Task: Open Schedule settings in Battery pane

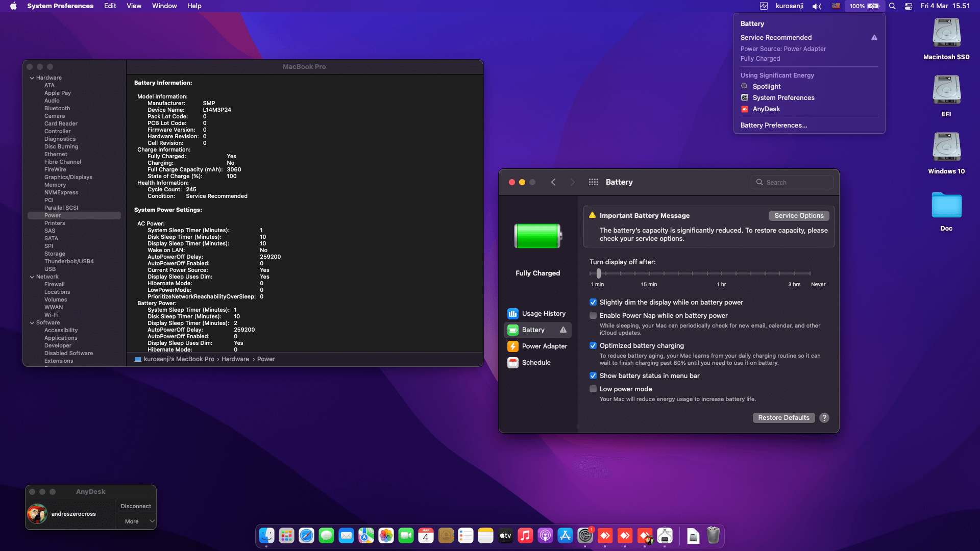Action: pos(537,362)
